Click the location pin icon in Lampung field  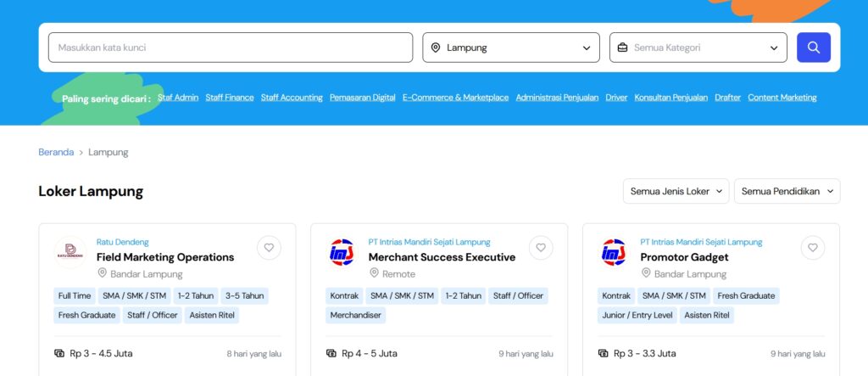point(436,48)
